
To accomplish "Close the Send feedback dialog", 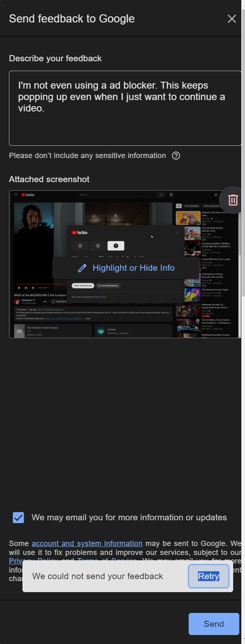I will (x=232, y=19).
